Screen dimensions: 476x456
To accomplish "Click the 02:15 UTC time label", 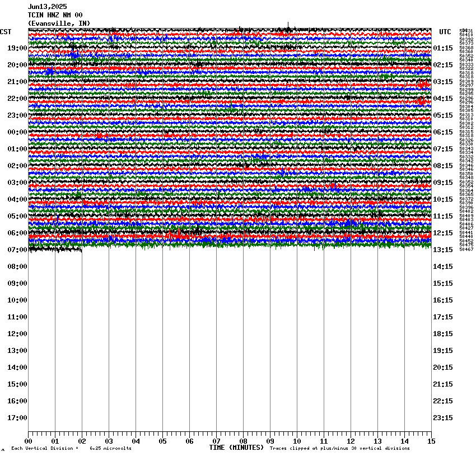I will pos(443,65).
